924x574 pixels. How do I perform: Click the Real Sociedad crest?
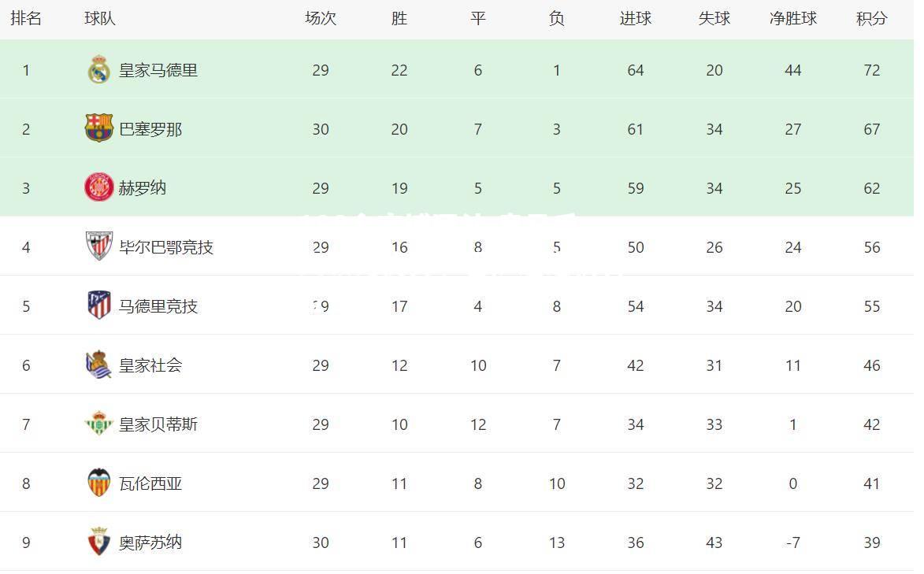(98, 365)
